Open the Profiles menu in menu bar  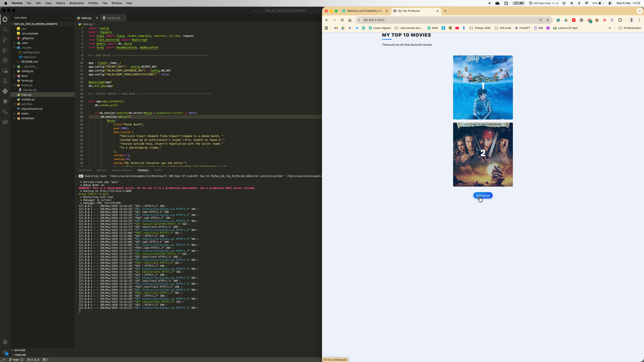pyautogui.click(x=93, y=3)
